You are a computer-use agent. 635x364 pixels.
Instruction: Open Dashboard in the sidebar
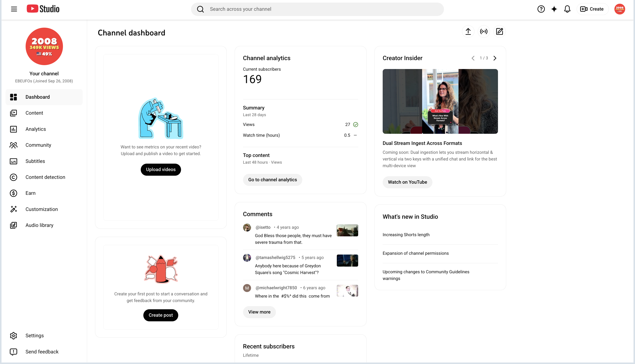point(44,97)
